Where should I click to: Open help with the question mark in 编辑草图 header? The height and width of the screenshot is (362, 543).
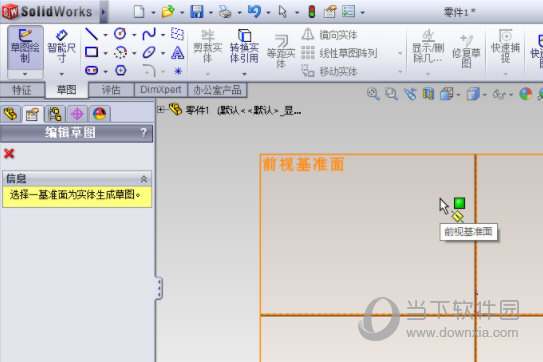point(144,132)
